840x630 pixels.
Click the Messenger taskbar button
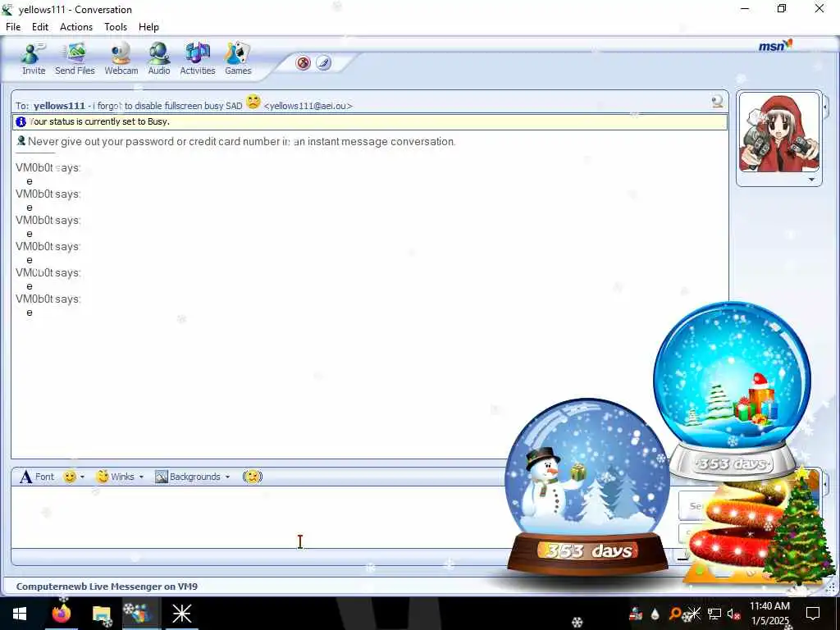(x=141, y=614)
